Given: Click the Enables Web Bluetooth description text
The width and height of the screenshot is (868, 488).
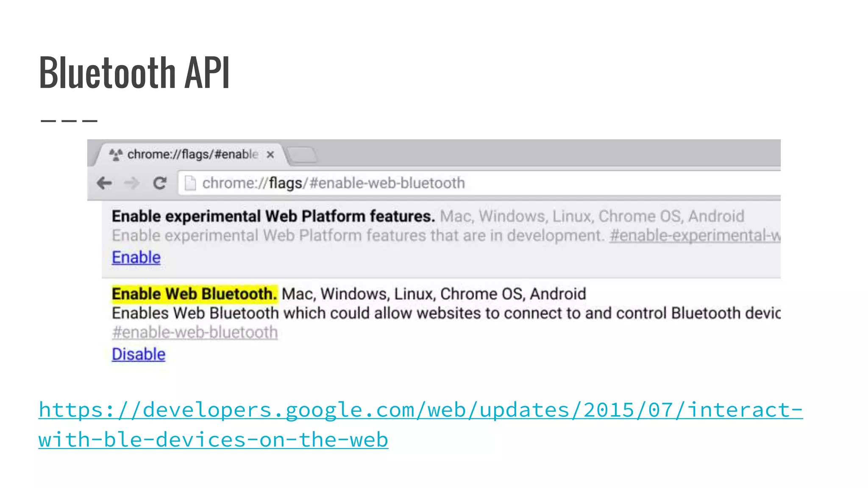Looking at the screenshot, I should click(445, 313).
